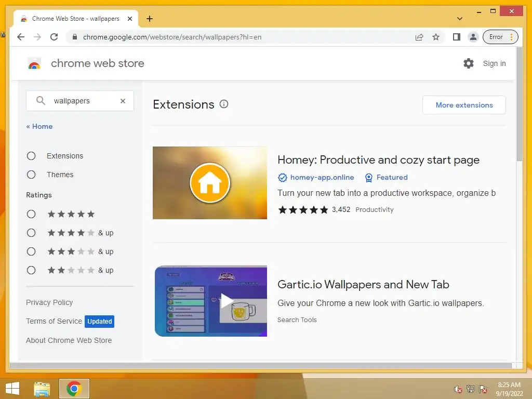Image resolution: width=532 pixels, height=399 pixels.
Task: View site security padlock info
Action: pyautogui.click(x=75, y=37)
